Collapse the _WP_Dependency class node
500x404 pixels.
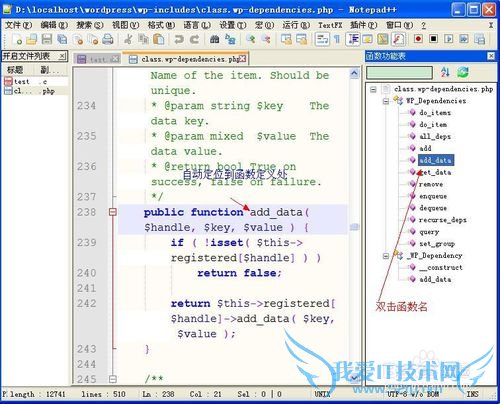pyautogui.click(x=386, y=256)
